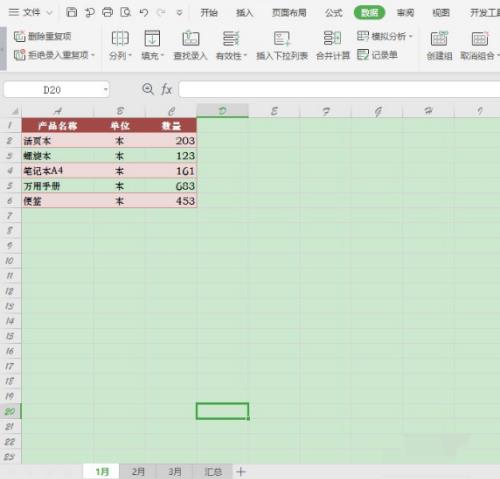Expand the name box dropdown arrow

[x=105, y=89]
